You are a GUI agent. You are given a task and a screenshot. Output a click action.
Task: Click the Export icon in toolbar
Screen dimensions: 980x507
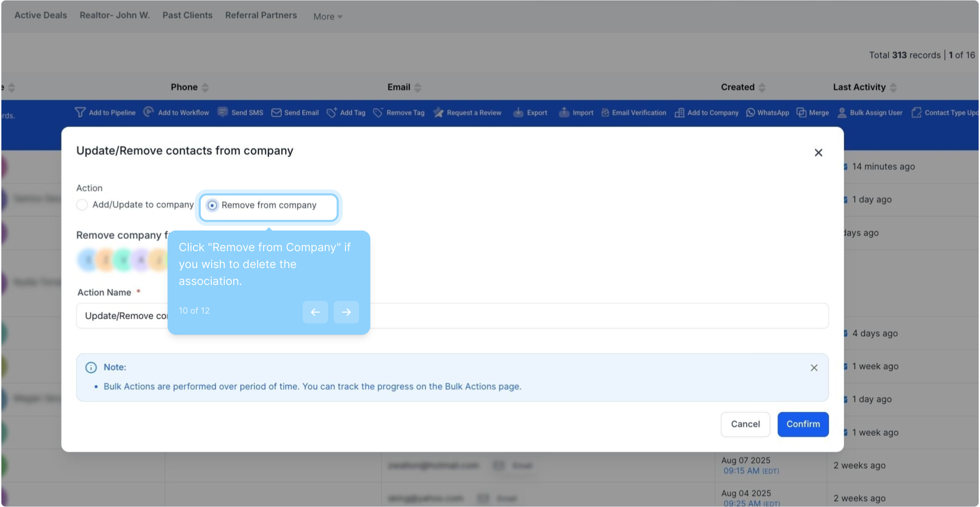[518, 112]
